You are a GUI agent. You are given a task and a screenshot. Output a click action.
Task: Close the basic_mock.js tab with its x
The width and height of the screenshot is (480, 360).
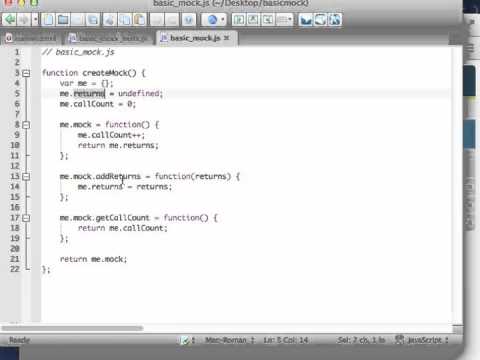(x=227, y=38)
